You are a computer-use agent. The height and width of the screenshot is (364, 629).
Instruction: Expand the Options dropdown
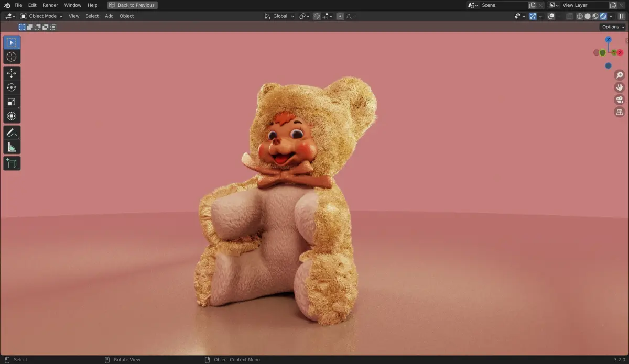613,27
